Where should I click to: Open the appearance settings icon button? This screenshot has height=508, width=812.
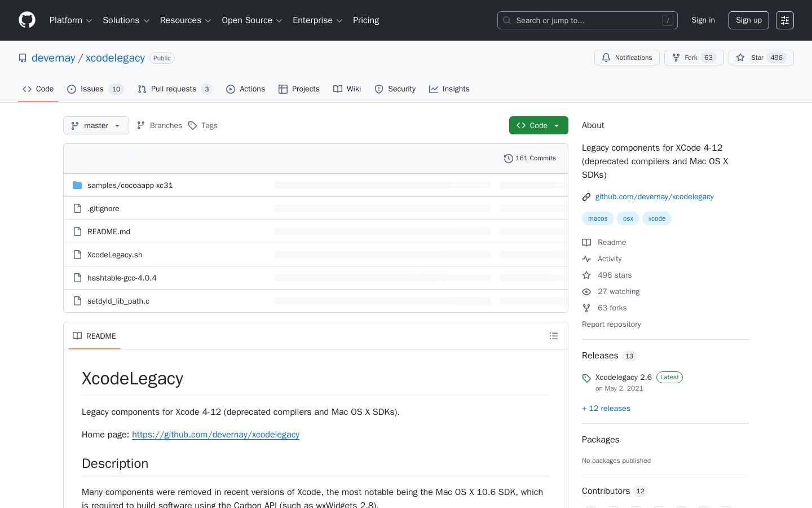click(x=785, y=20)
